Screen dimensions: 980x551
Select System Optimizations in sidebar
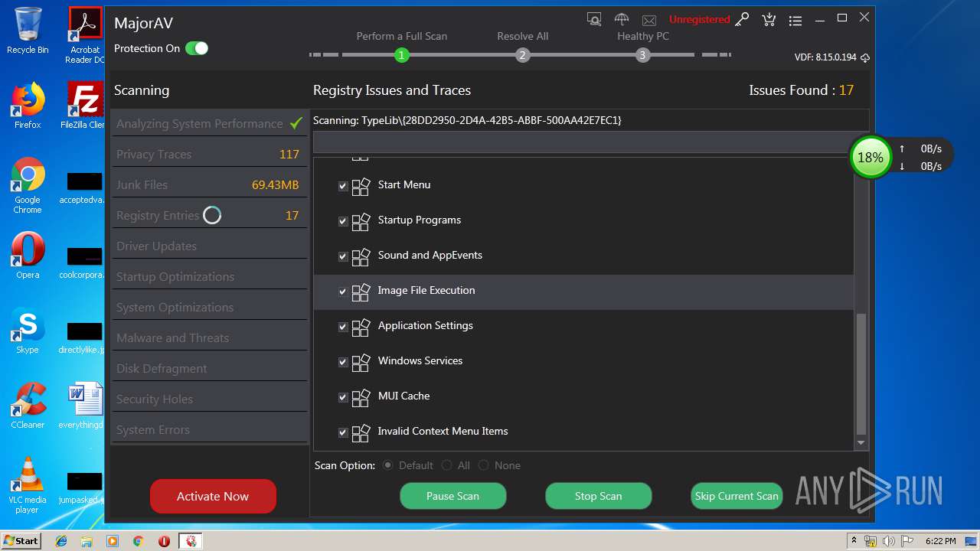point(209,307)
